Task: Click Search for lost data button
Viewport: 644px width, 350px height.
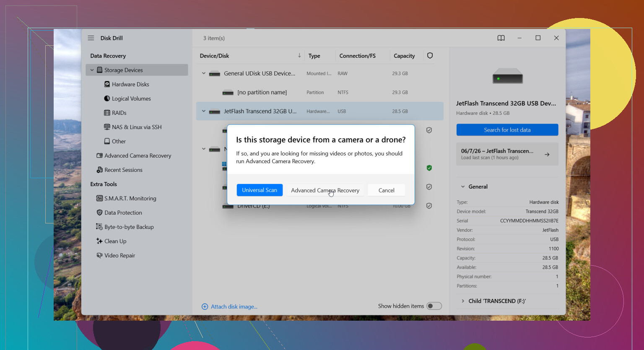Action: [x=507, y=130]
